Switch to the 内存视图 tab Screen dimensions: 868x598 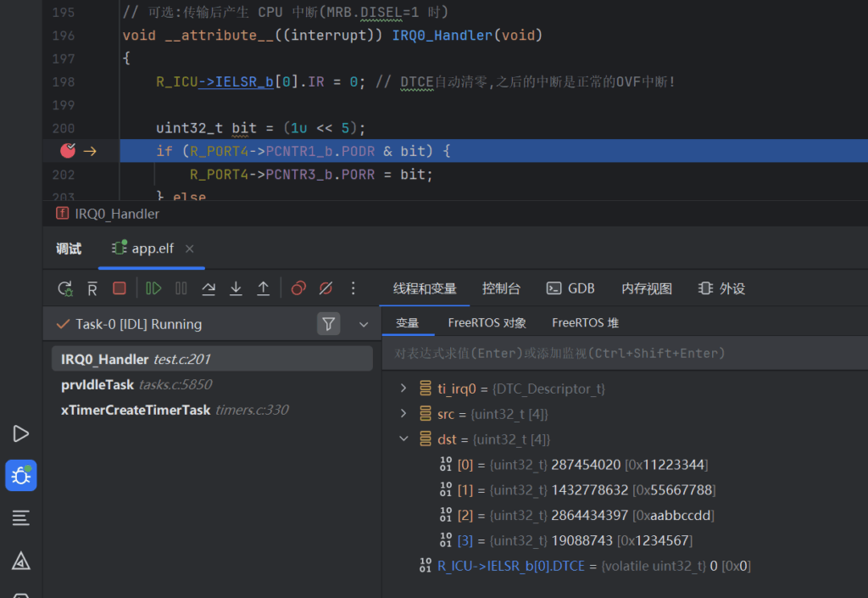point(647,288)
